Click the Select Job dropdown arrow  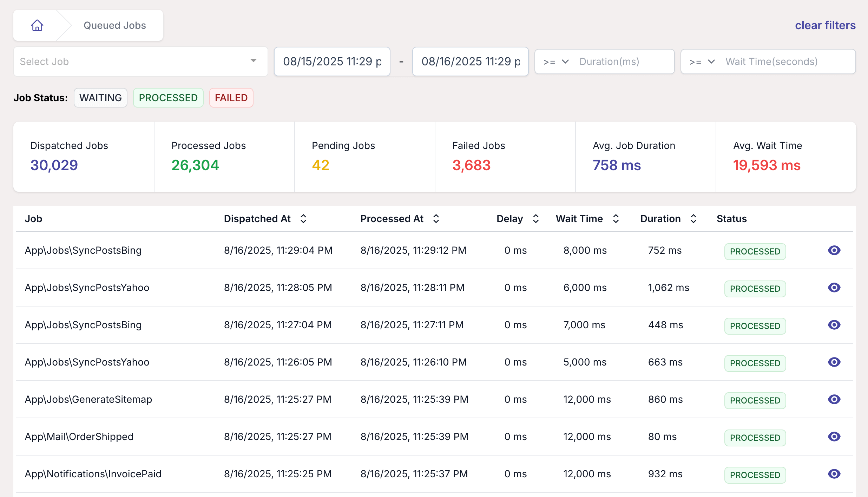pos(254,61)
